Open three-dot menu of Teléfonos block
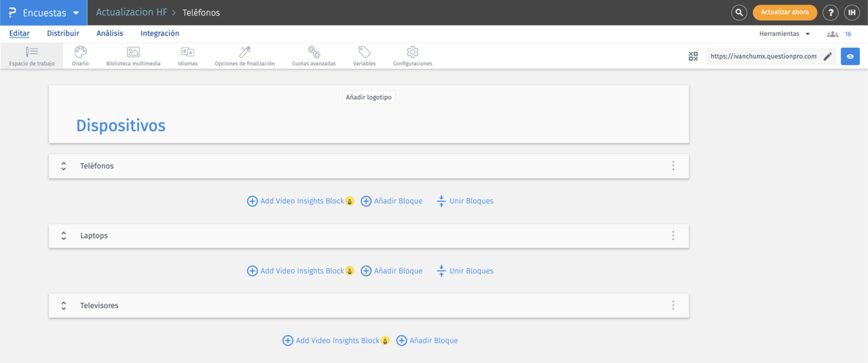This screenshot has width=868, height=363. 673,166
